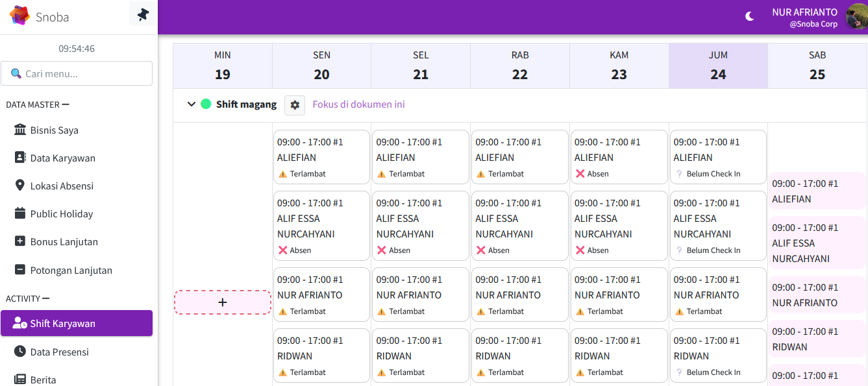The width and height of the screenshot is (868, 386).
Task: Collapse the DATA MASTER section
Action: pyautogui.click(x=65, y=104)
